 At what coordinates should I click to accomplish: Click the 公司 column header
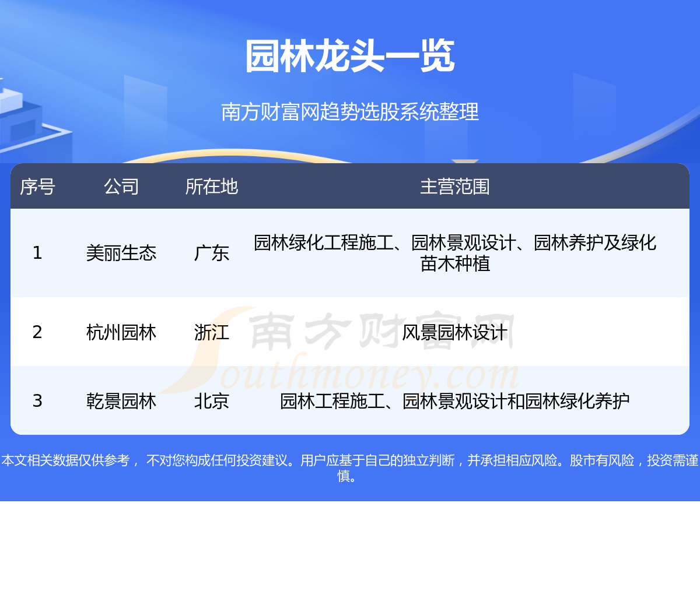pyautogui.click(x=121, y=187)
